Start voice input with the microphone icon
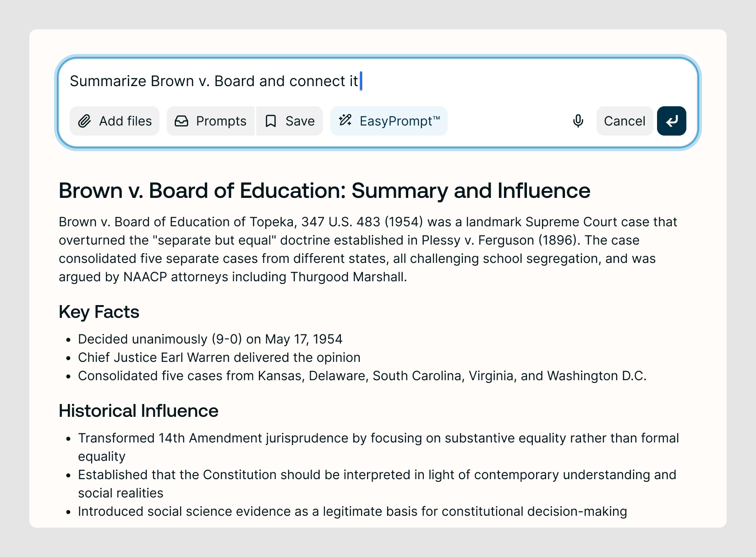Image resolution: width=756 pixels, height=557 pixels. [x=578, y=121]
